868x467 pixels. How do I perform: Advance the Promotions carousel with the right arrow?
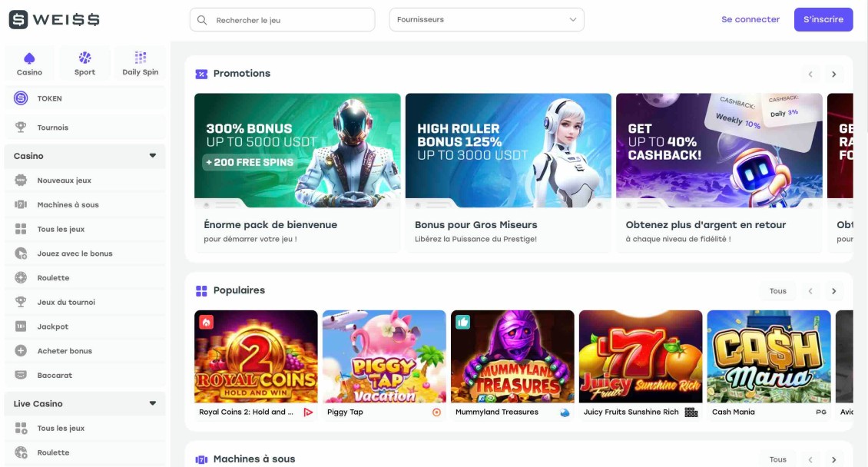pyautogui.click(x=834, y=74)
